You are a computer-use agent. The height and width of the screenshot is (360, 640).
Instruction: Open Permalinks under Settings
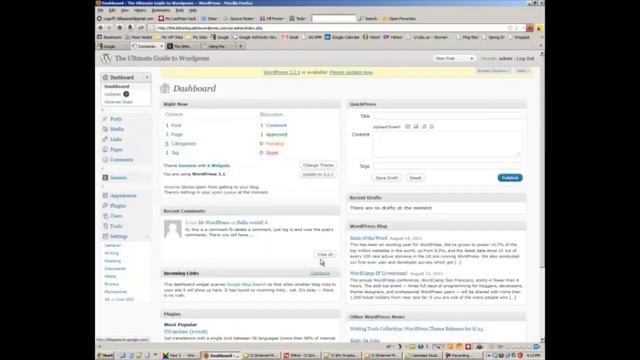116,292
